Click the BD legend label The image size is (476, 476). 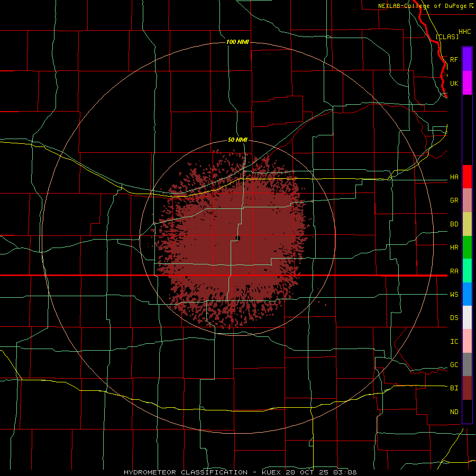click(454, 224)
